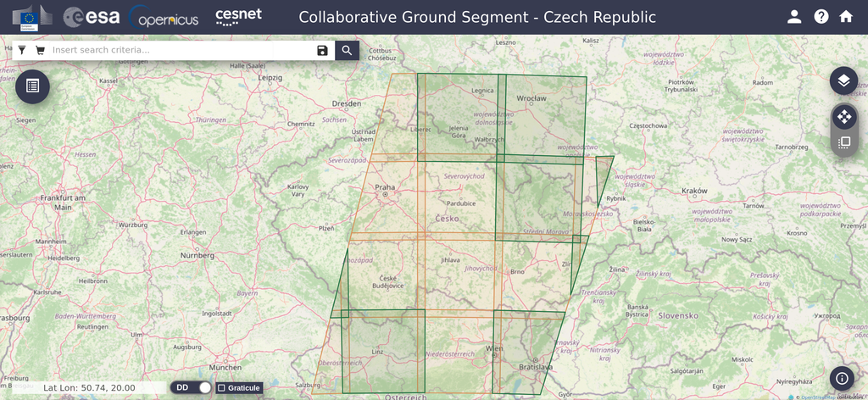Click the CESNET logo in the header
This screenshot has height=400, width=868.
(x=237, y=17)
